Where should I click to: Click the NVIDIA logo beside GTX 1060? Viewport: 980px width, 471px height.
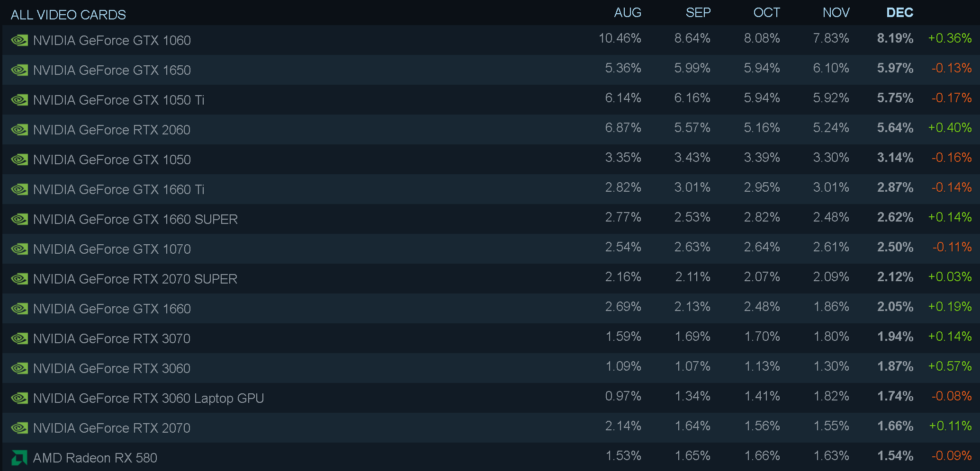click(x=19, y=40)
